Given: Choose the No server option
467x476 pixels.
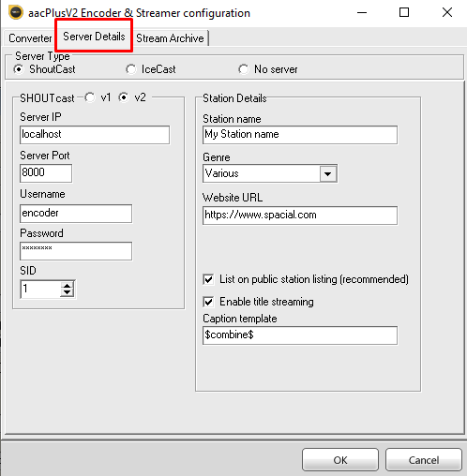Looking at the screenshot, I should pyautogui.click(x=243, y=69).
